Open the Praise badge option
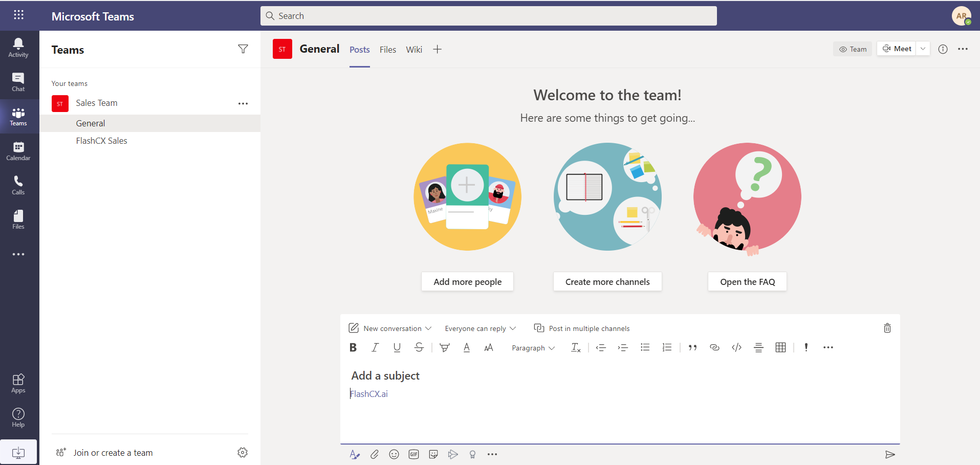The width and height of the screenshot is (980, 465). click(x=472, y=454)
